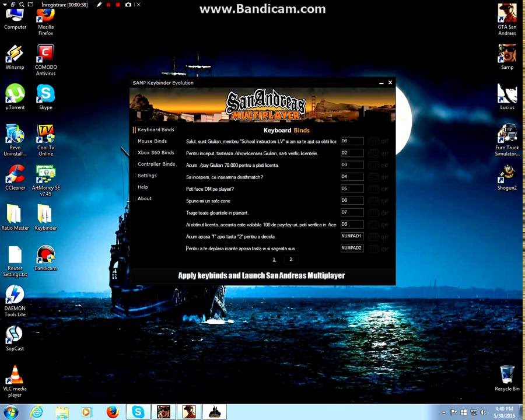Select the Revo Uninstaller desktop icon
This screenshot has width=525, height=420.
(15, 140)
